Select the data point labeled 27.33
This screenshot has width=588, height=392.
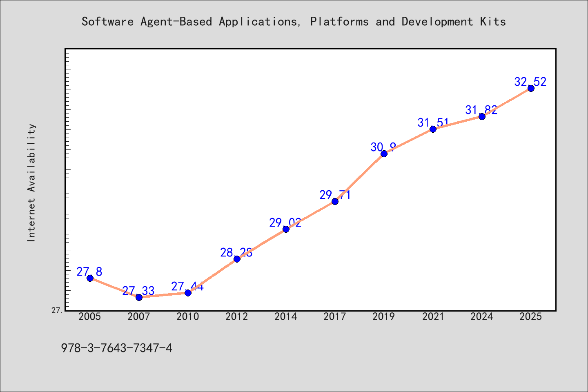tap(139, 297)
